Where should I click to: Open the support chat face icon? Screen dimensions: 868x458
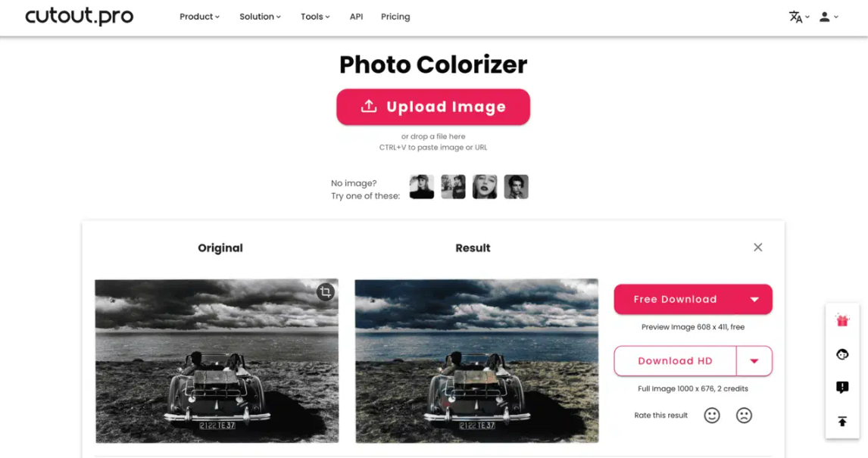pyautogui.click(x=842, y=354)
